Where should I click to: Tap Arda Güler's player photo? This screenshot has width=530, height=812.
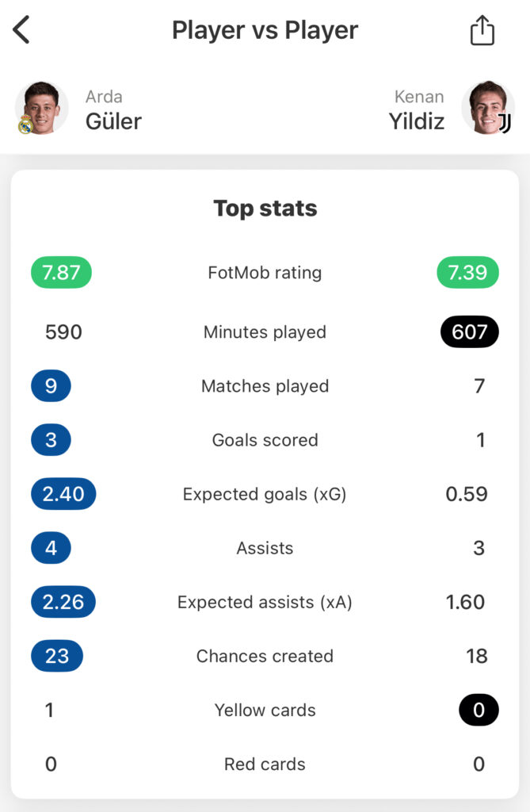point(40,106)
